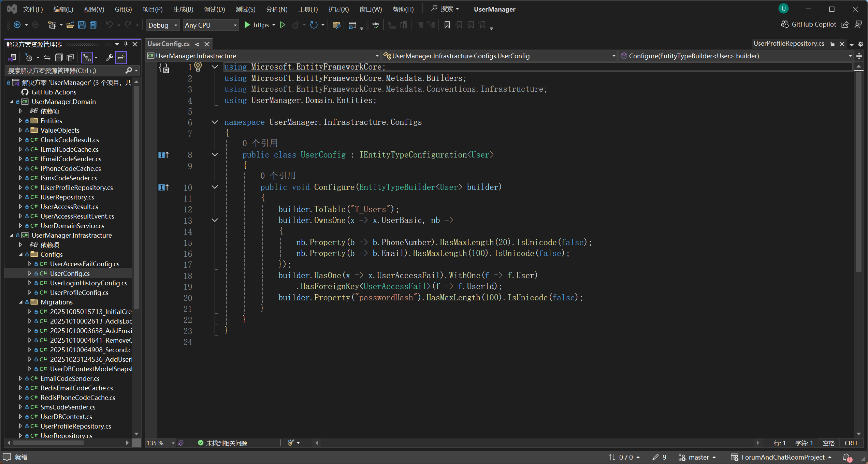Image resolution: width=868 pixels, height=464 pixels.
Task: Click the ForumAndChatRoomProject repository button
Action: [781, 457]
